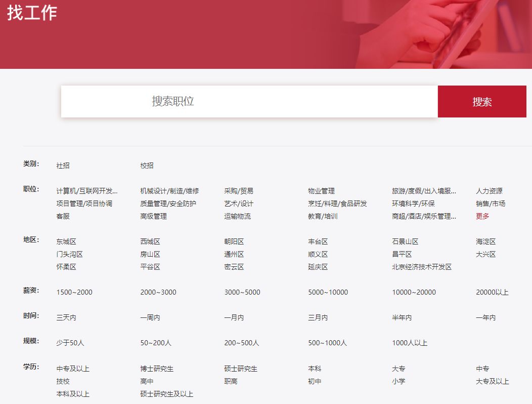Pick 艺术/设计 position filter
This screenshot has width=532, height=404.
239,204
